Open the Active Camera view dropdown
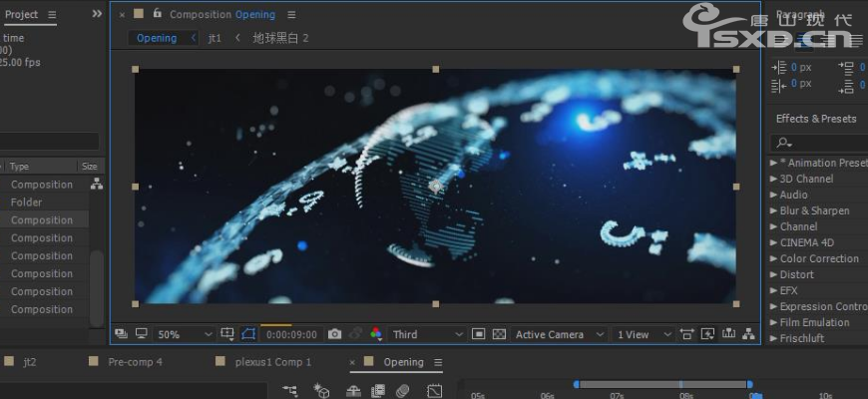Image resolution: width=868 pixels, height=399 pixels. pos(558,334)
